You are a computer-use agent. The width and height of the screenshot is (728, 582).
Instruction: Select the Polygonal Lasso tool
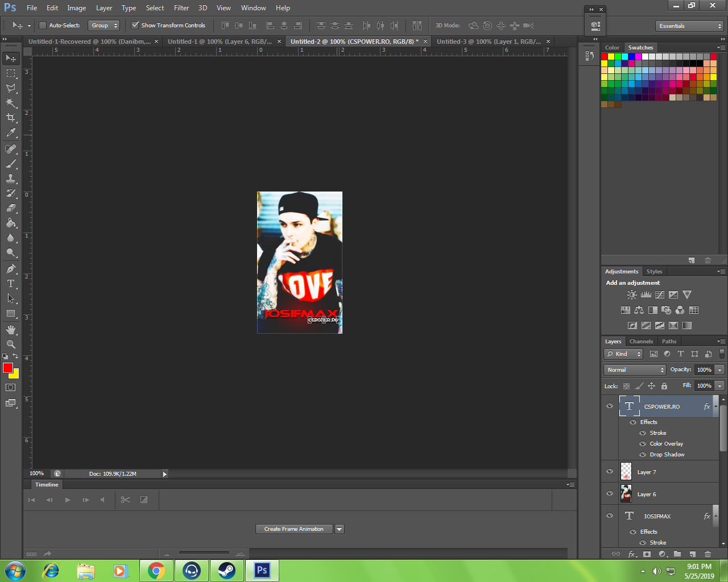(11, 88)
